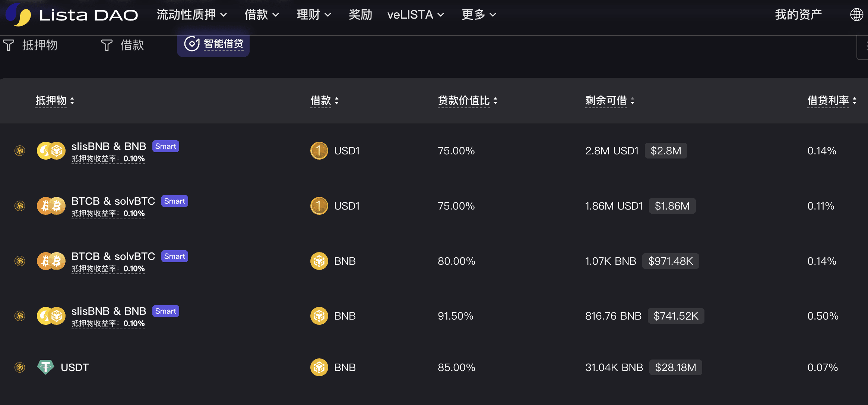Click the Smart badge on slisBNB & BNB USD1 row
The height and width of the screenshot is (405, 868).
click(x=165, y=146)
